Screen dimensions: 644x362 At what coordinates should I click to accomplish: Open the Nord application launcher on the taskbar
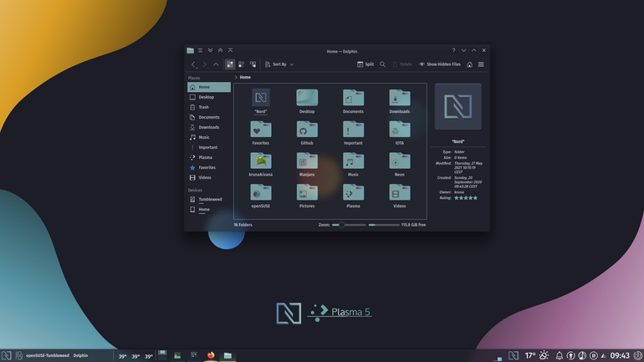point(6,355)
